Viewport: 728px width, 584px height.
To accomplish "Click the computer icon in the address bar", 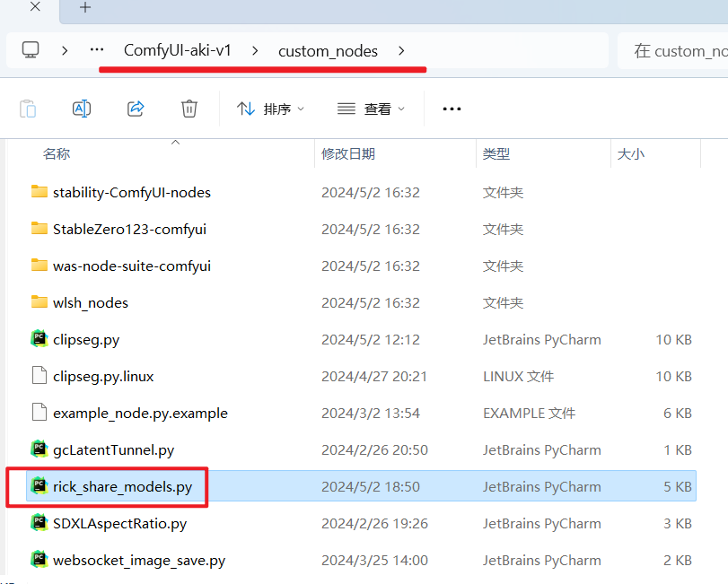I will 31,49.
